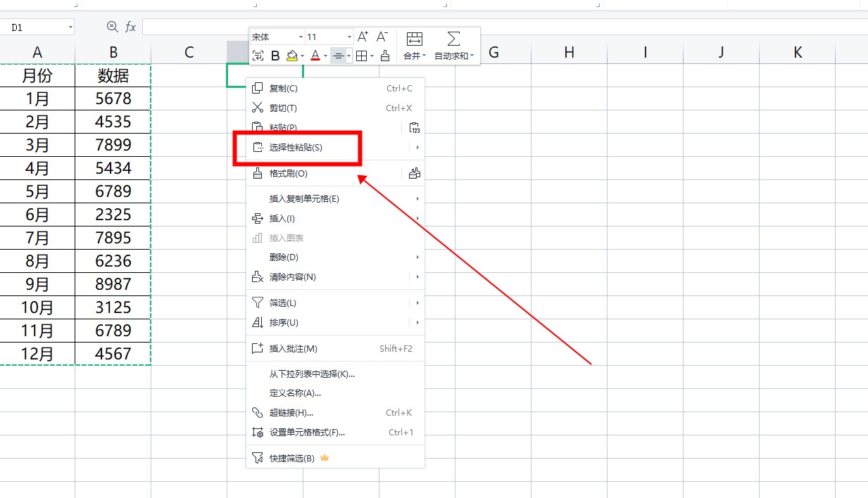Toggle bold formatting in mini toolbar

click(x=275, y=56)
